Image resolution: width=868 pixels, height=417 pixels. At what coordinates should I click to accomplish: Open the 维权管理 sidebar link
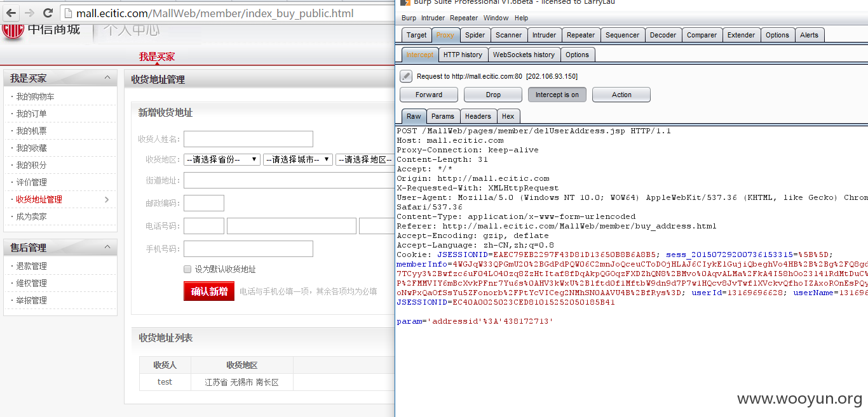31,283
